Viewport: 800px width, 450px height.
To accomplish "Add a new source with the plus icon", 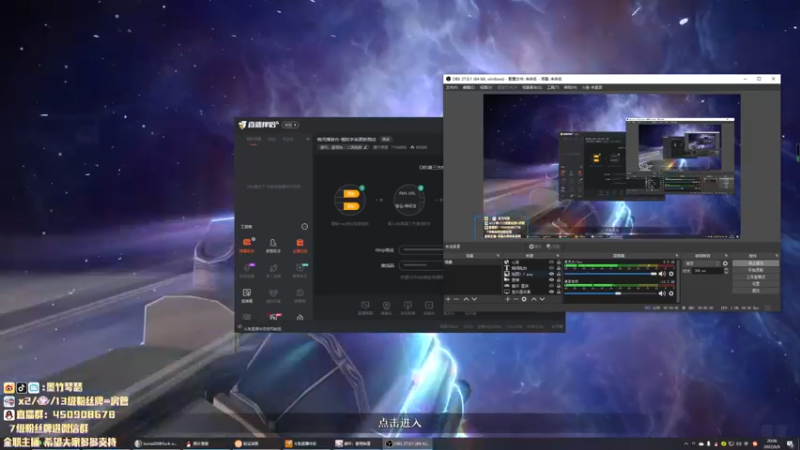I will pos(508,299).
